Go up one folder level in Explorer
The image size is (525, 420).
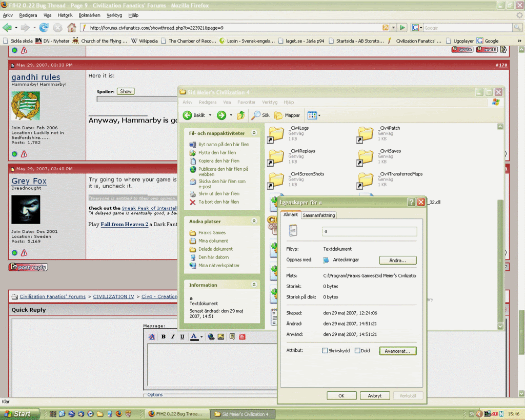(x=241, y=115)
